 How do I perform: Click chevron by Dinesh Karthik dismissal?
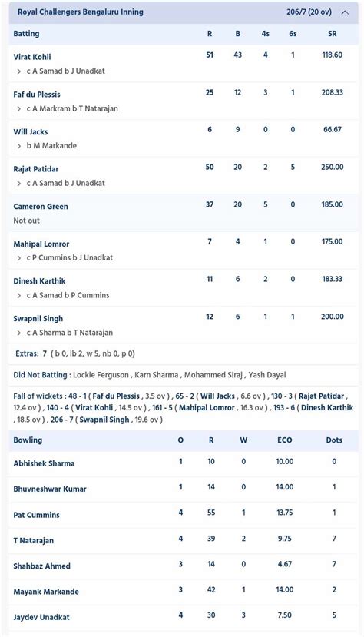(x=18, y=296)
